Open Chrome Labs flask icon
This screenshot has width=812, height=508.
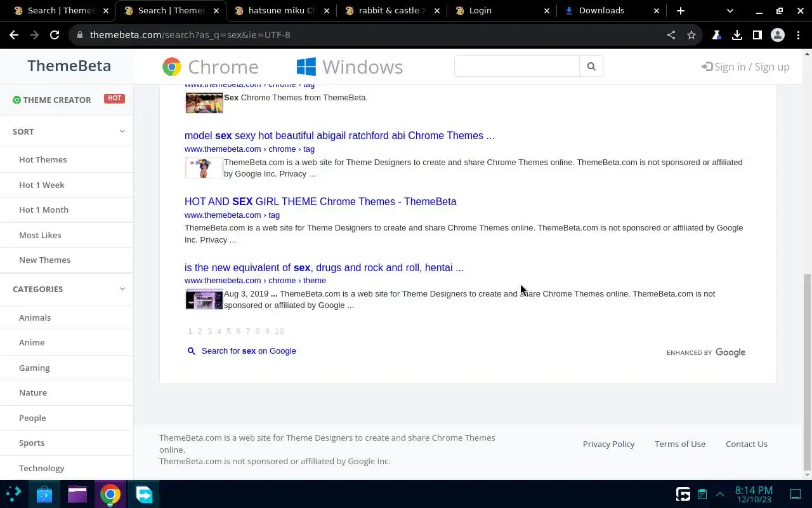717,35
